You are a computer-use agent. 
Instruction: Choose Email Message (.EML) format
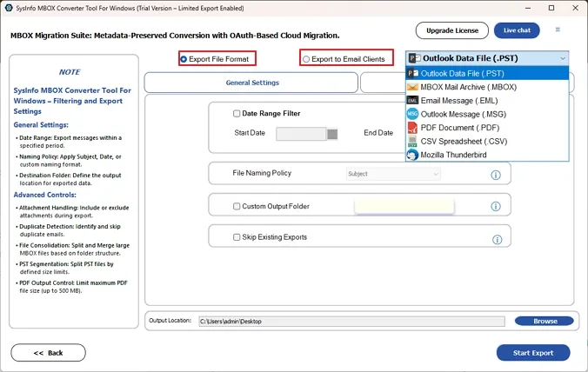[487, 101]
